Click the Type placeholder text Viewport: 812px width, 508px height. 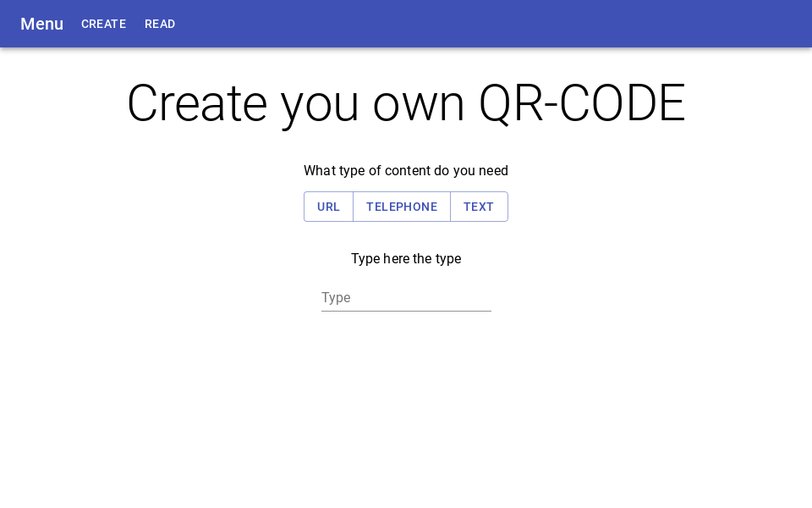(336, 298)
